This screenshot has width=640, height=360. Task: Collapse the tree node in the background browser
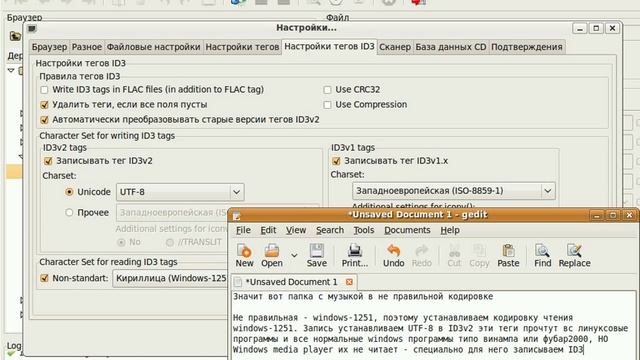pyautogui.click(x=11, y=70)
